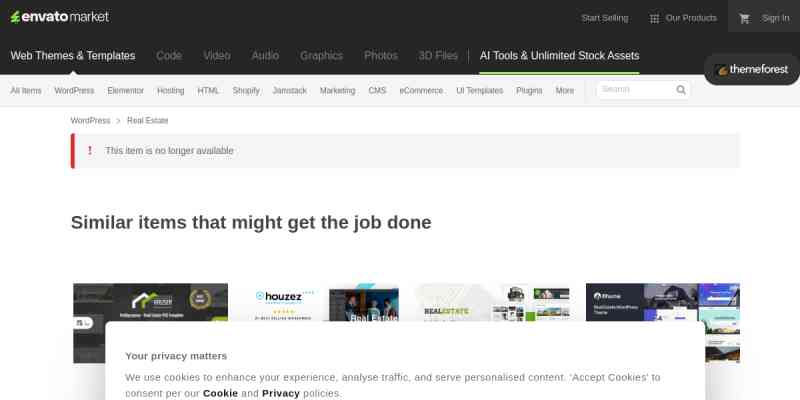Click the search magnifier icon
Viewport: 800px width, 400px height.
[681, 90]
